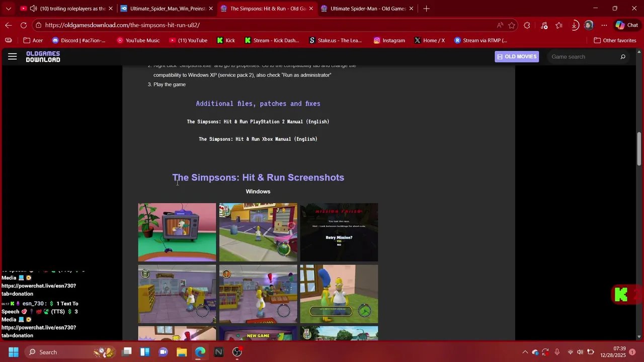The image size is (644, 362).
Task: Open the microphone tray icon
Action: pyautogui.click(x=557, y=352)
